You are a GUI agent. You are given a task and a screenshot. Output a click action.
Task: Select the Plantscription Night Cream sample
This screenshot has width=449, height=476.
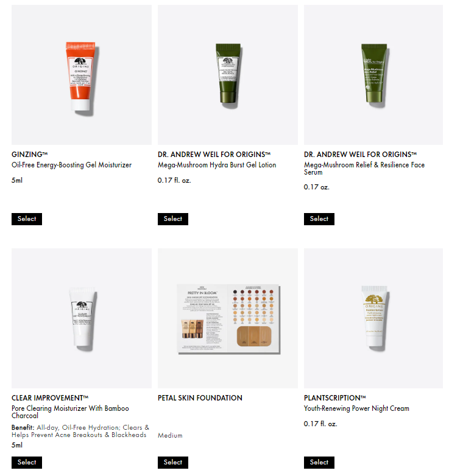coord(319,463)
